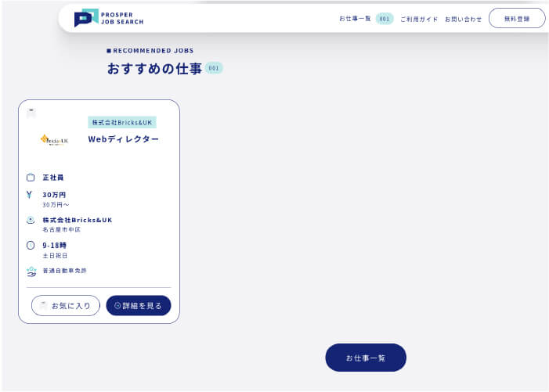Screen dimensions: 549x392
Task: Click the おすすめの仕事 heading
Action: click(154, 69)
